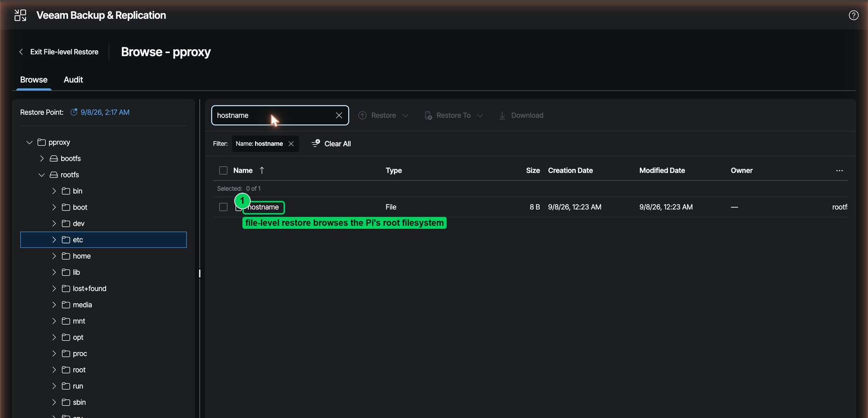Expand the home folder chevron
This screenshot has height=418, width=868.
pos(54,256)
